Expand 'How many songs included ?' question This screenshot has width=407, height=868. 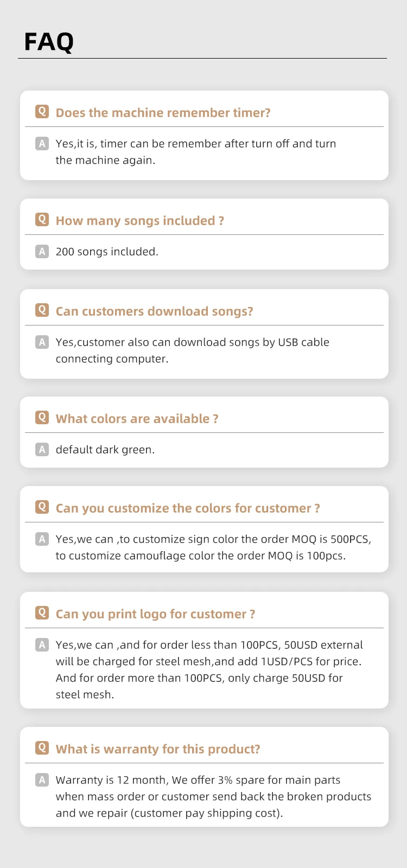[139, 221]
